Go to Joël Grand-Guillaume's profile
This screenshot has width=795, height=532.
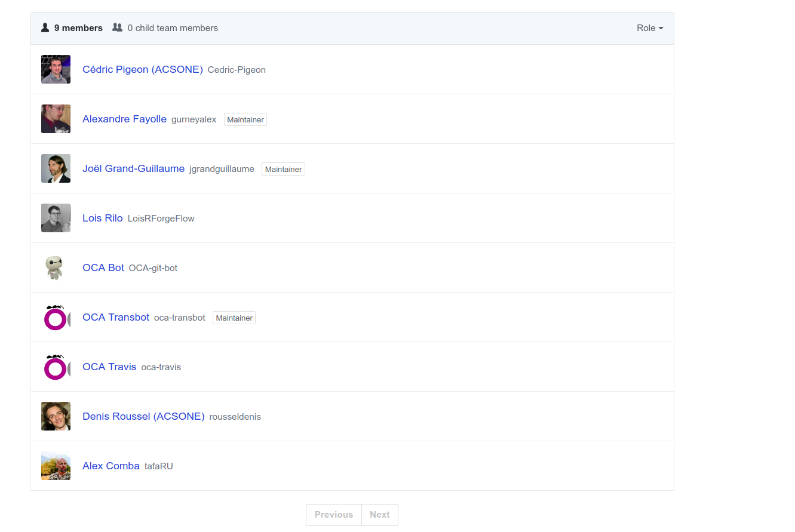pos(133,168)
